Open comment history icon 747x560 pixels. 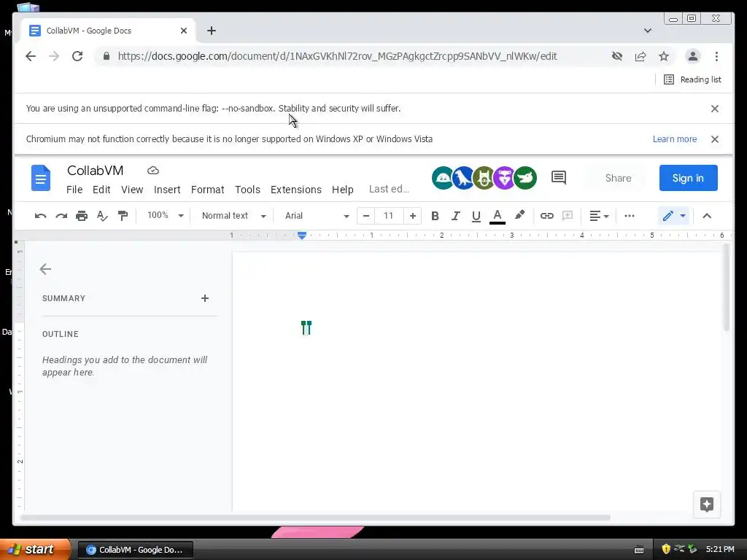click(559, 178)
